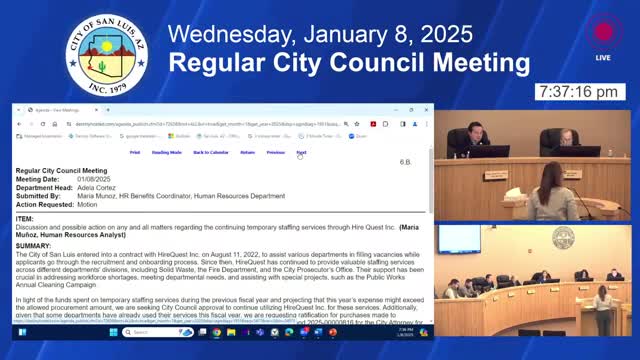Screen dimensions: 640x360
Task: Open the Windows Start menu
Action: click(x=113, y=332)
